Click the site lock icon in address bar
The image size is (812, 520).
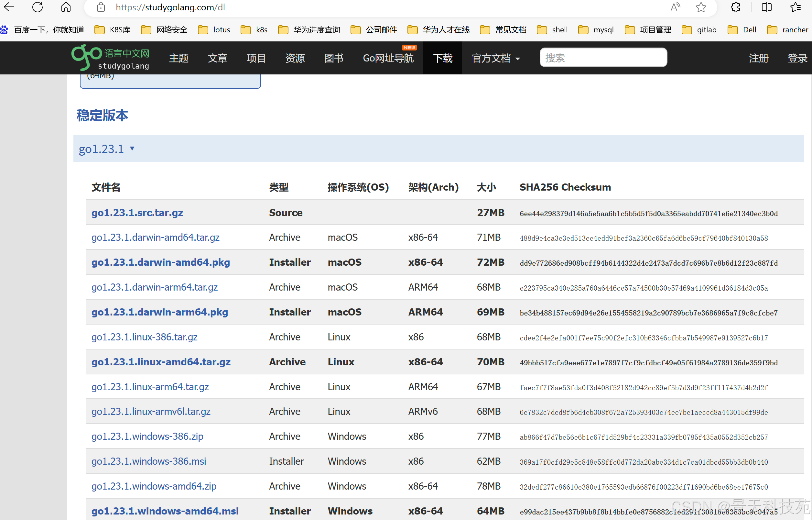click(101, 7)
